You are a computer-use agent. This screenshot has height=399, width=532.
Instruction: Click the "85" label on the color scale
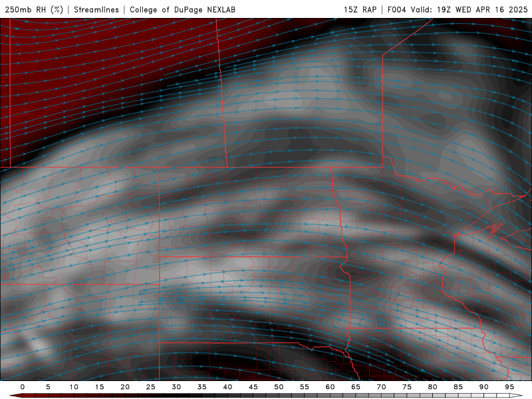click(x=458, y=387)
